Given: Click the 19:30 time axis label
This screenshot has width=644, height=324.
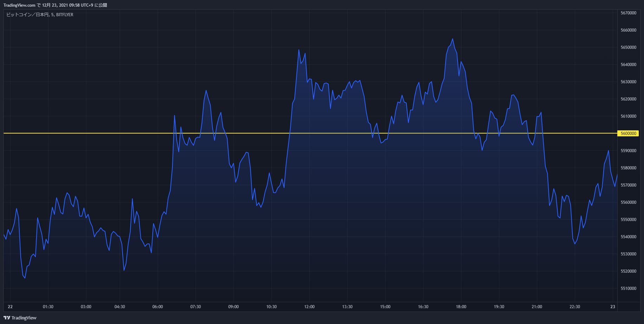Looking at the screenshot, I should [499, 307].
